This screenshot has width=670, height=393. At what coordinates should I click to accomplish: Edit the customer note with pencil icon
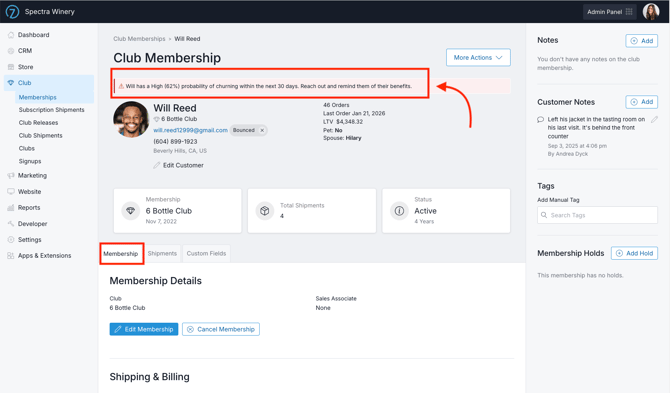[x=654, y=120]
